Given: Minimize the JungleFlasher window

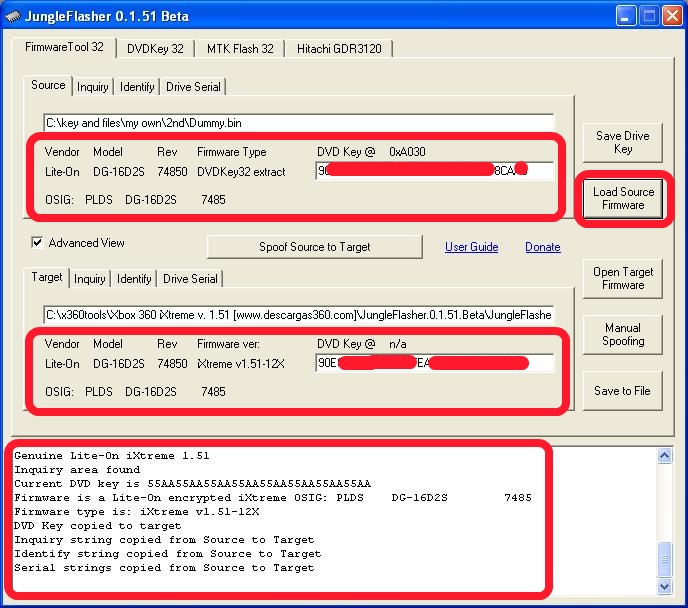Looking at the screenshot, I should click(626, 17).
